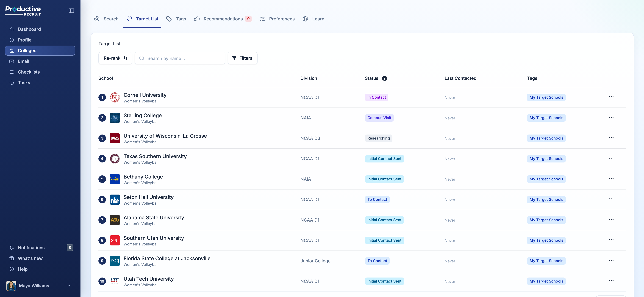
Task: Open the Learn tab
Action: click(x=313, y=19)
